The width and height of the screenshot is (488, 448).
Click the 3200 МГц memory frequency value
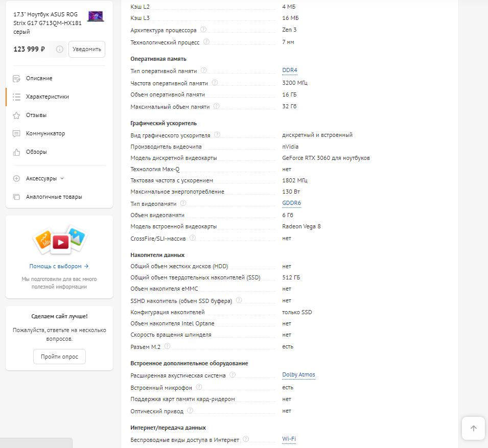[295, 83]
